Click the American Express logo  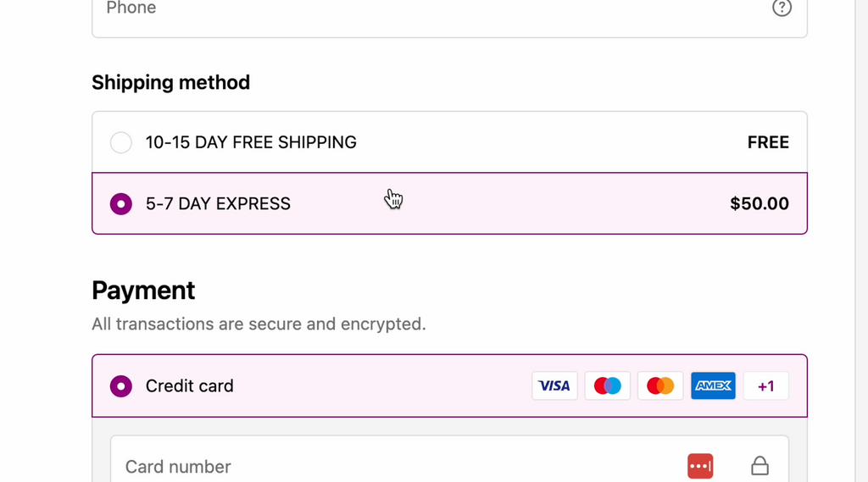pyautogui.click(x=713, y=385)
